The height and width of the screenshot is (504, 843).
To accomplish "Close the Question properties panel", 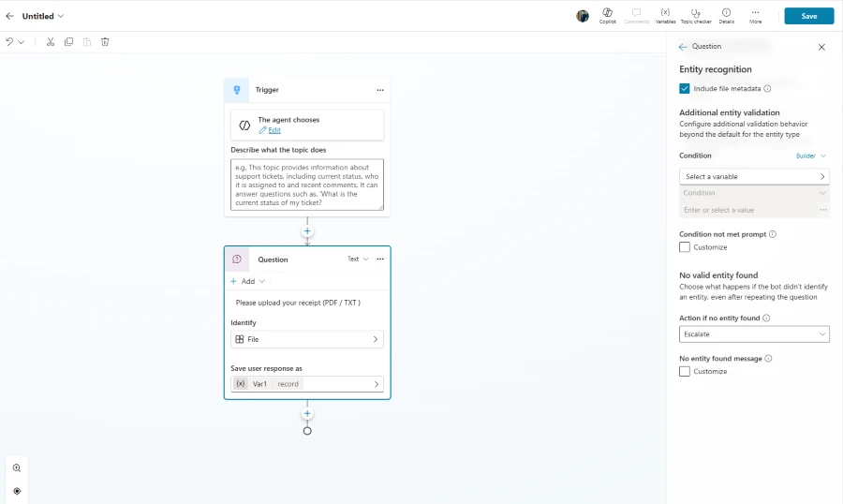I will tap(821, 47).
